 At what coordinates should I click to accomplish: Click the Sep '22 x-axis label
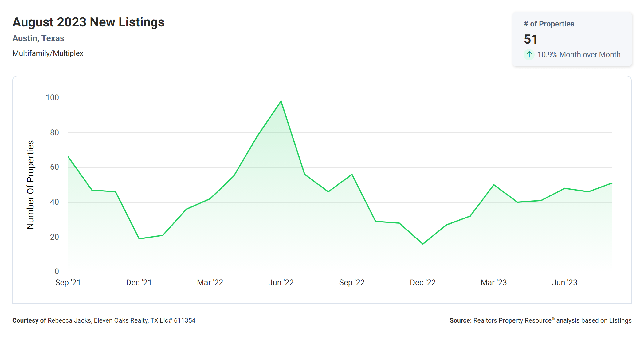tap(352, 282)
